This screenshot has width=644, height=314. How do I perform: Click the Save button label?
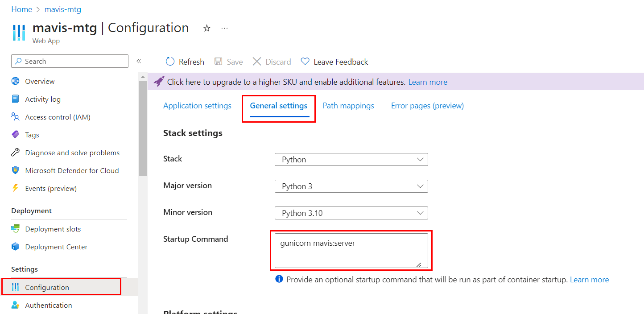[235, 62]
